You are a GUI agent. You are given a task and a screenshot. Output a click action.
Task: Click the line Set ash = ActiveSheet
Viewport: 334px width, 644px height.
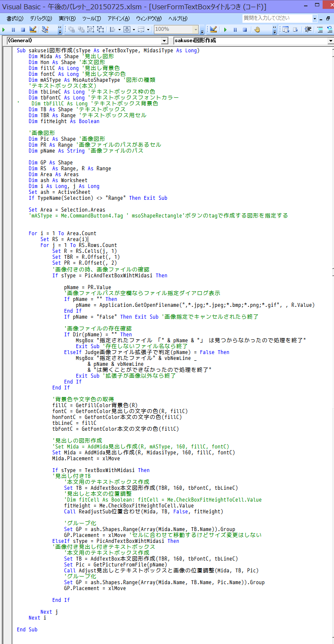tap(59, 192)
